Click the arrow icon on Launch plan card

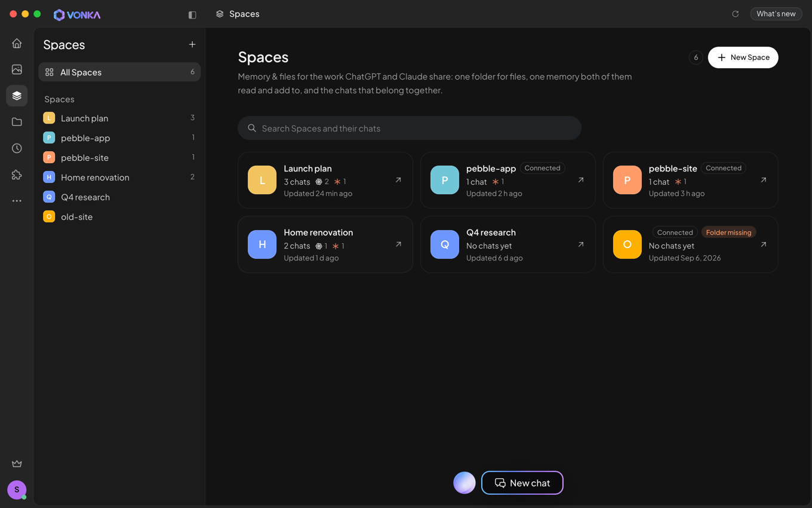click(398, 180)
